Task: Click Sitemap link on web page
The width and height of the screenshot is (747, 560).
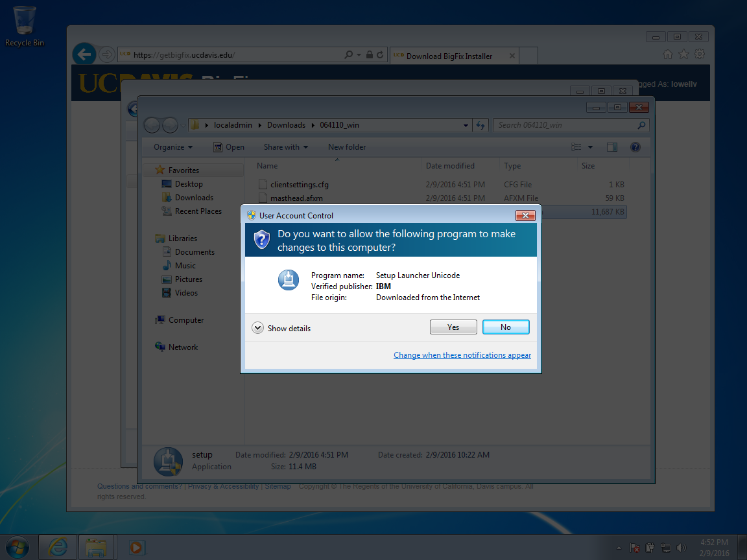Action: pyautogui.click(x=278, y=486)
